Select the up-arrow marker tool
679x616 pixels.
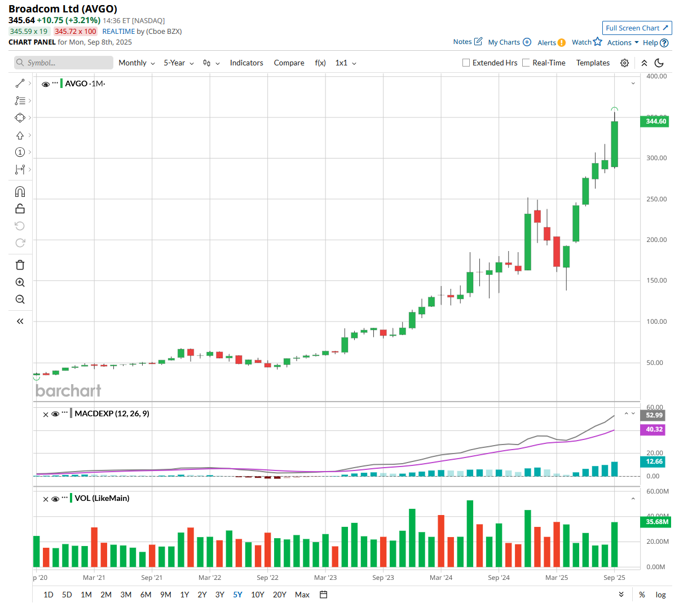tap(20, 135)
